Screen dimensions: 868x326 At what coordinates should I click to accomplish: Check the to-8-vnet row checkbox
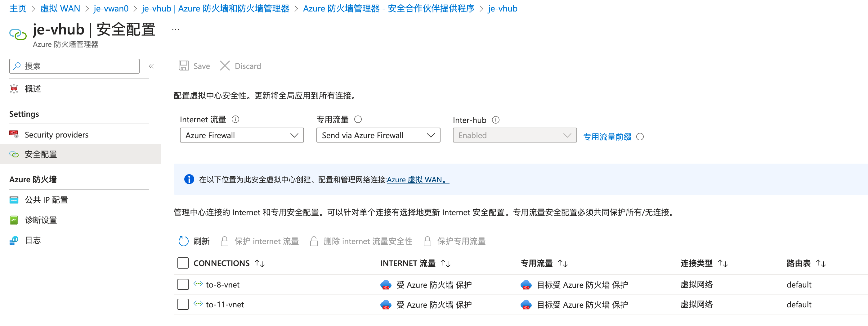183,284
